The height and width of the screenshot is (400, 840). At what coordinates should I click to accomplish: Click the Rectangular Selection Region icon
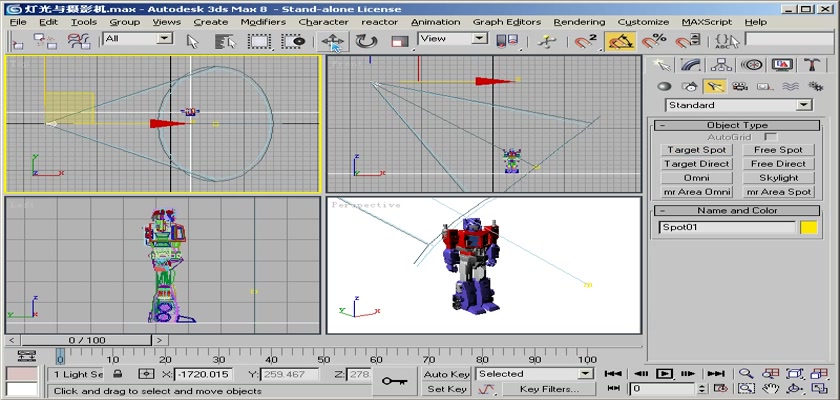[x=260, y=41]
